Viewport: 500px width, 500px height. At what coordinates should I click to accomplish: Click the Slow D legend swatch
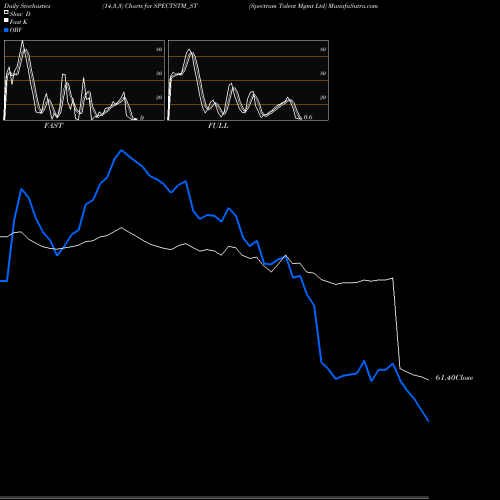coord(6,13)
